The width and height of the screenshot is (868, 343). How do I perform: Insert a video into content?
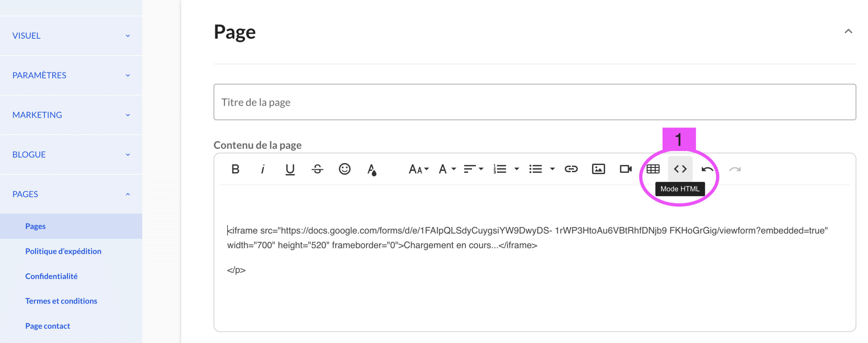(x=625, y=169)
